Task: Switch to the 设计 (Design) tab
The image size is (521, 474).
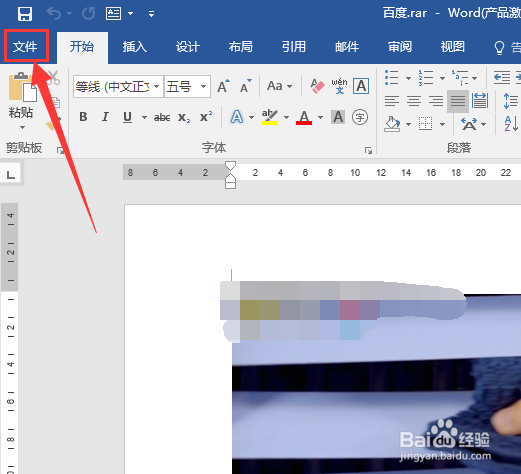Action: 187,47
